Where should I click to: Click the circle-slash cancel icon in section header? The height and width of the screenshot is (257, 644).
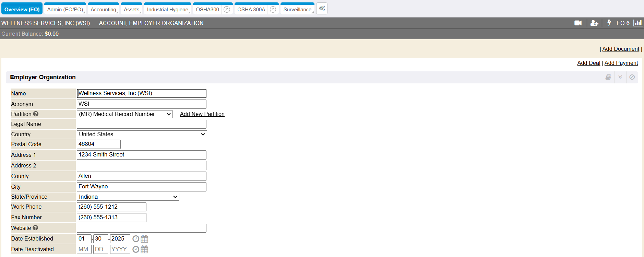[632, 77]
